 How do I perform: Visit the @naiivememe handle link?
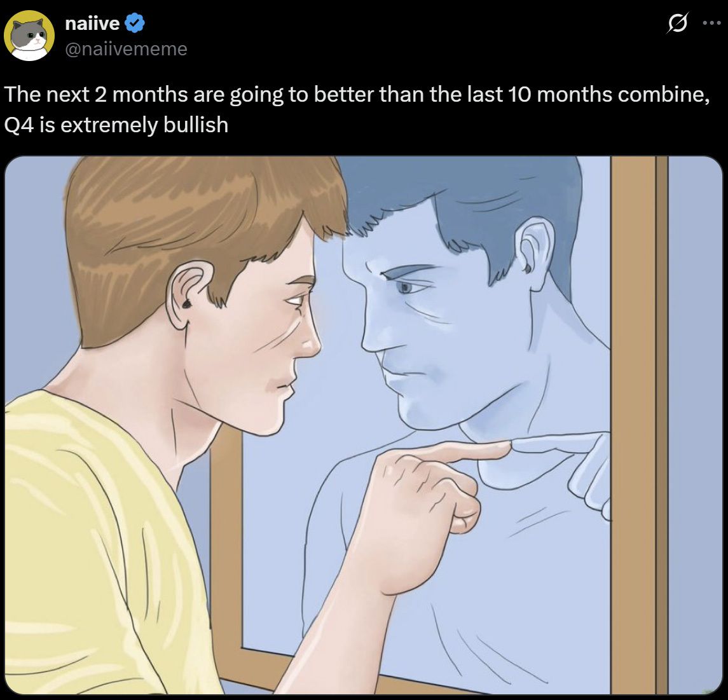pyautogui.click(x=127, y=48)
